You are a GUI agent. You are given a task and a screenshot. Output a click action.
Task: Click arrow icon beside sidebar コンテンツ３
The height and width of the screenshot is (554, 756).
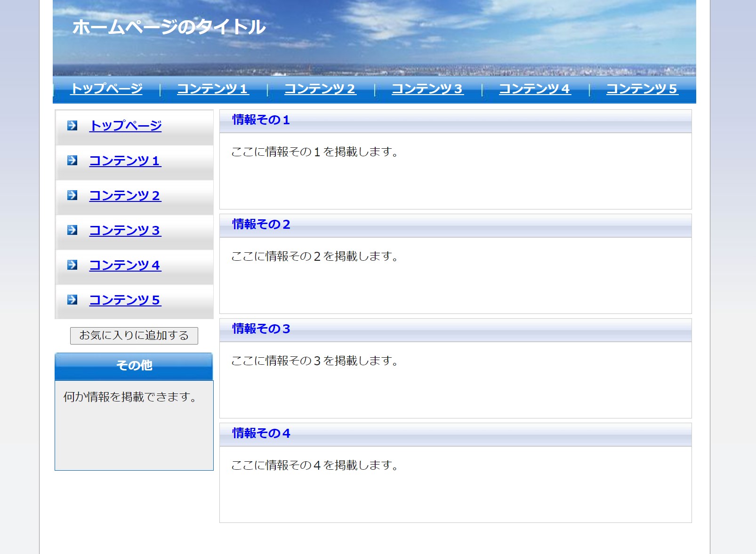coord(72,230)
